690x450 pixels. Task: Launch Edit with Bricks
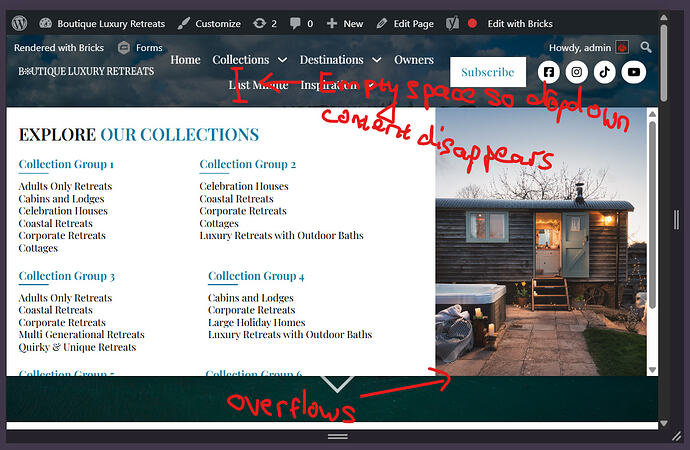click(x=520, y=23)
